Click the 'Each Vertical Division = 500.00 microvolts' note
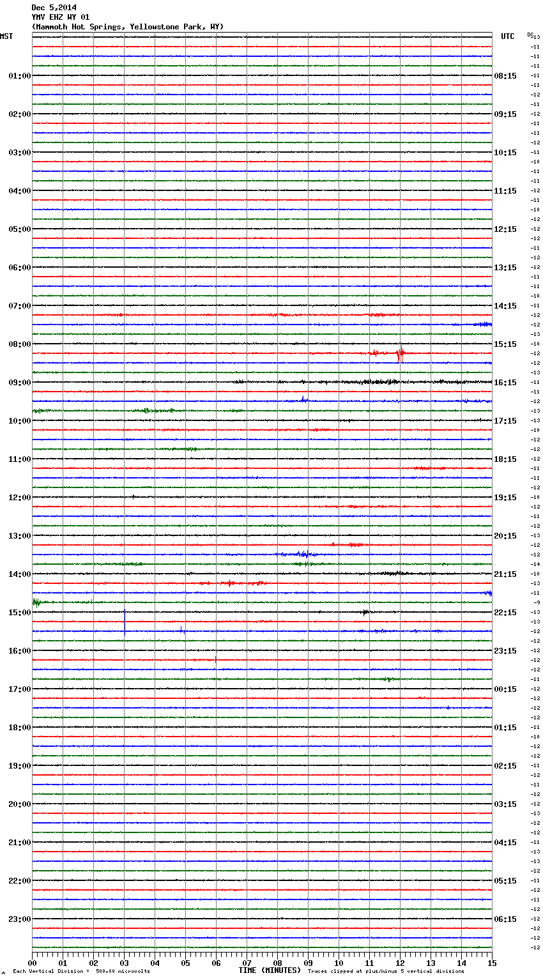This screenshot has height=980, width=543. click(x=81, y=971)
